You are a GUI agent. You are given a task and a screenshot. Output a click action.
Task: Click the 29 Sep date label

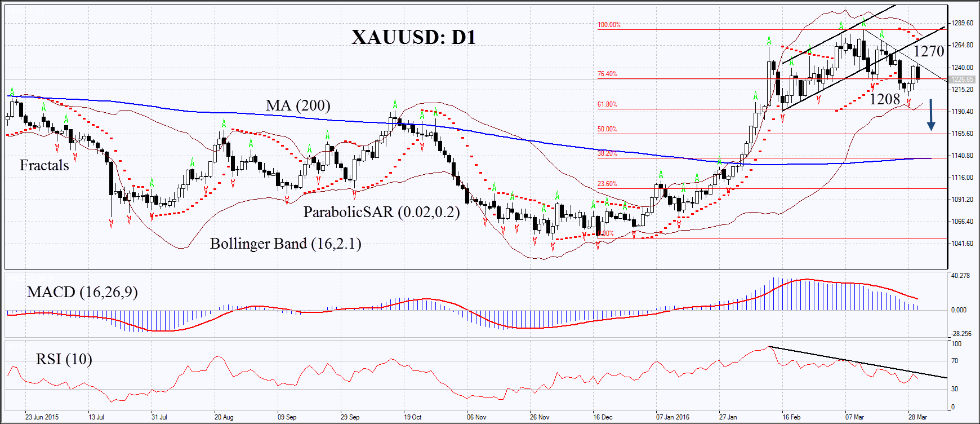tap(350, 417)
